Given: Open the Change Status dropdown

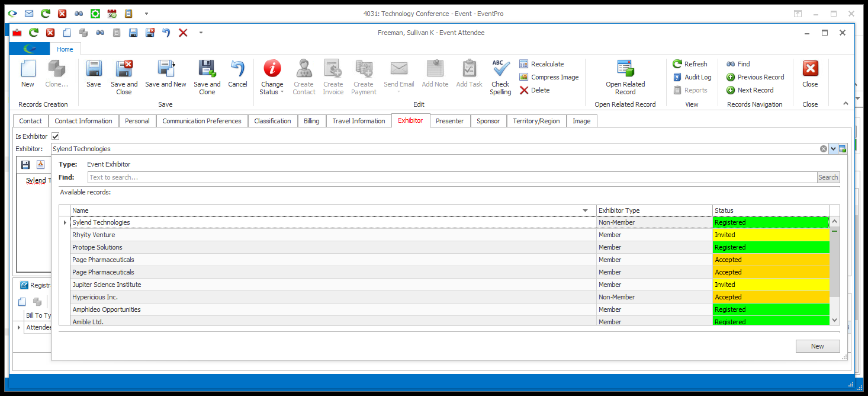Looking at the screenshot, I should [272, 78].
